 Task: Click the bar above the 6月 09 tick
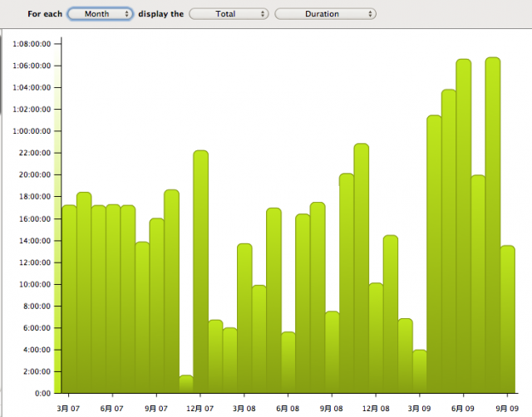464,226
